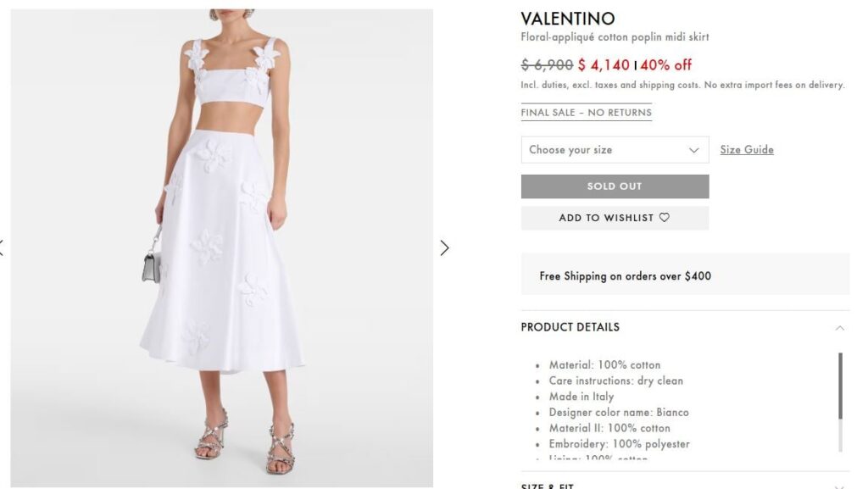The width and height of the screenshot is (868, 489).
Task: Click the discounted price $ 4,140
Action: [604, 65]
